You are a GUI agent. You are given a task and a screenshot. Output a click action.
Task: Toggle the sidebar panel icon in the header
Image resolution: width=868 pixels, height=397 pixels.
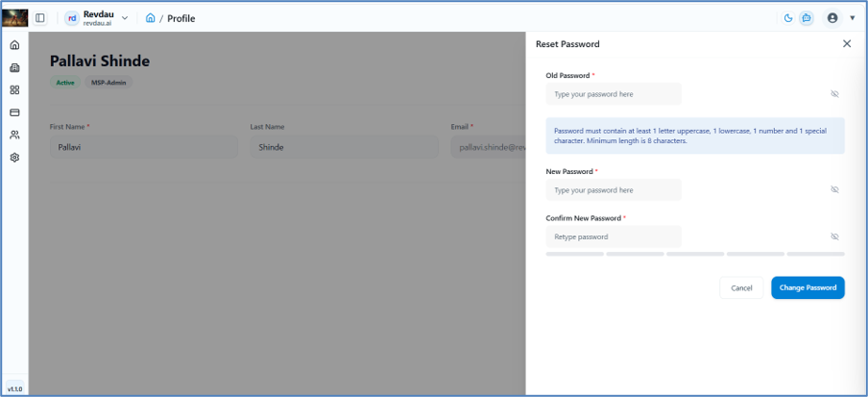point(40,18)
